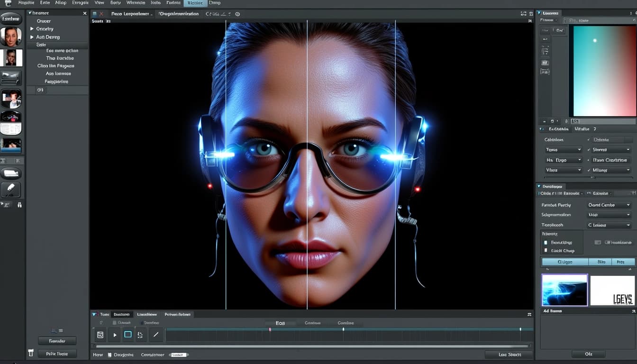Click the white dot in color gradient picker
Screen dimensions: 637x364
595,40
